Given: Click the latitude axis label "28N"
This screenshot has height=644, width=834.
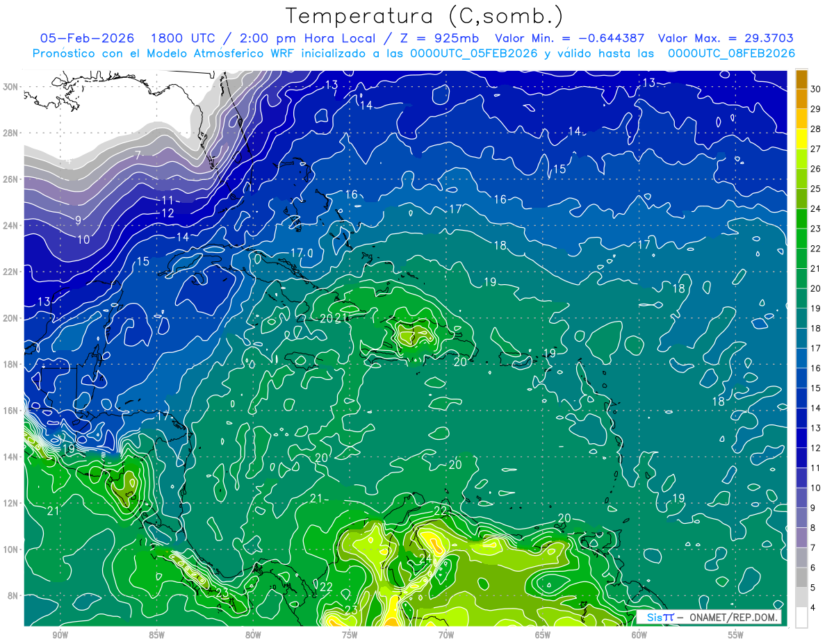Looking at the screenshot, I should tap(12, 133).
